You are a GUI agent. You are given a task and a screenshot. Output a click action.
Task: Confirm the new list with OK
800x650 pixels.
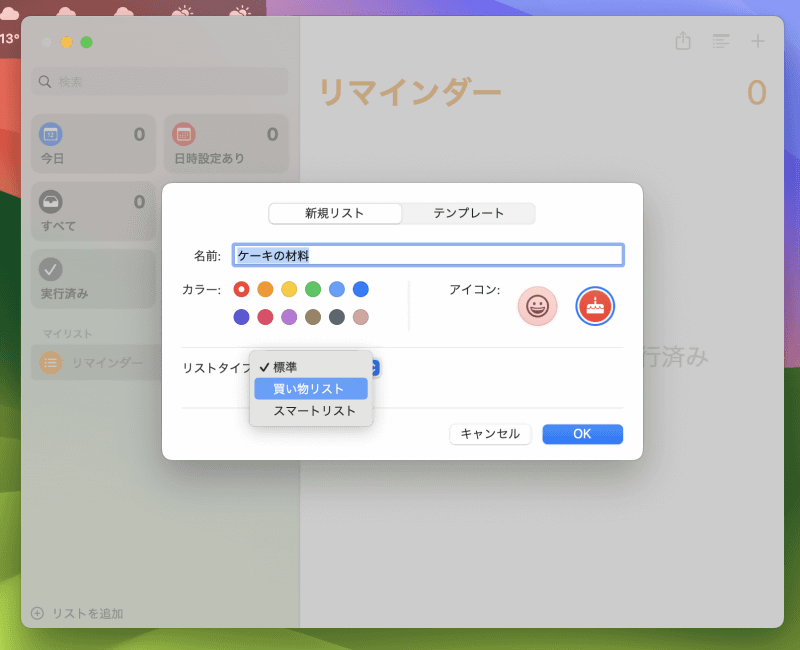(x=582, y=434)
